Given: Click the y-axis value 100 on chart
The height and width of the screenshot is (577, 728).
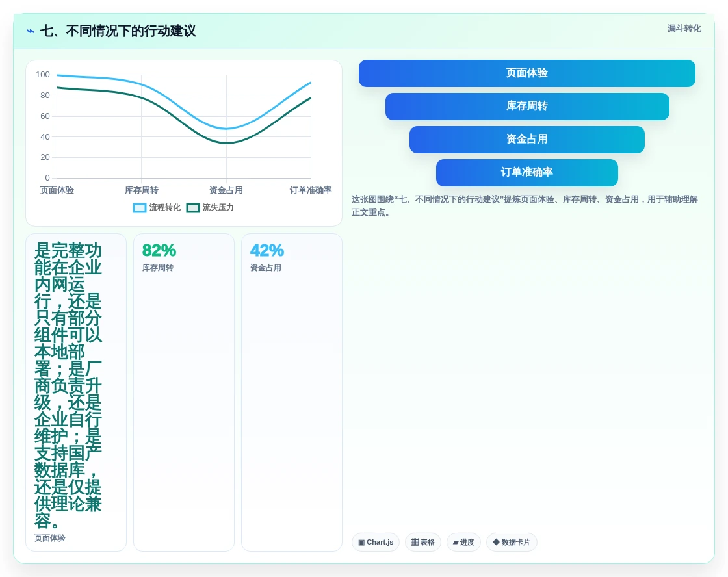Looking at the screenshot, I should click(43, 75).
